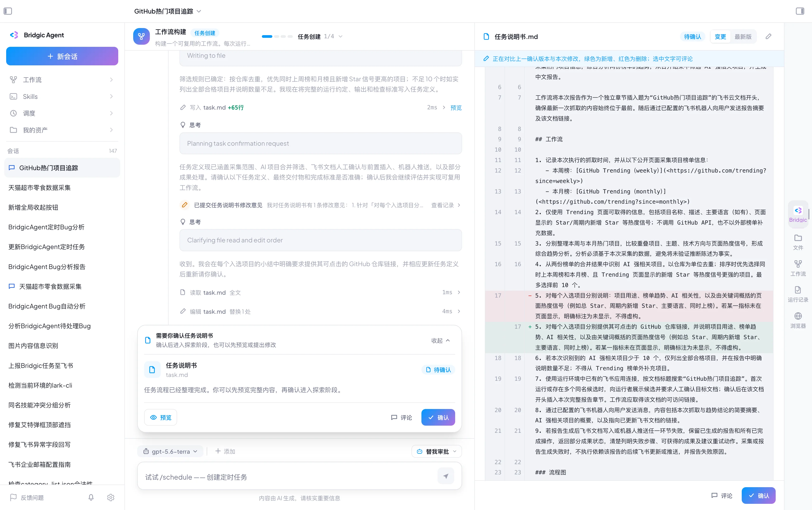Click 评论 at bottom of diff panel
812x510 pixels.
pyautogui.click(x=722, y=496)
